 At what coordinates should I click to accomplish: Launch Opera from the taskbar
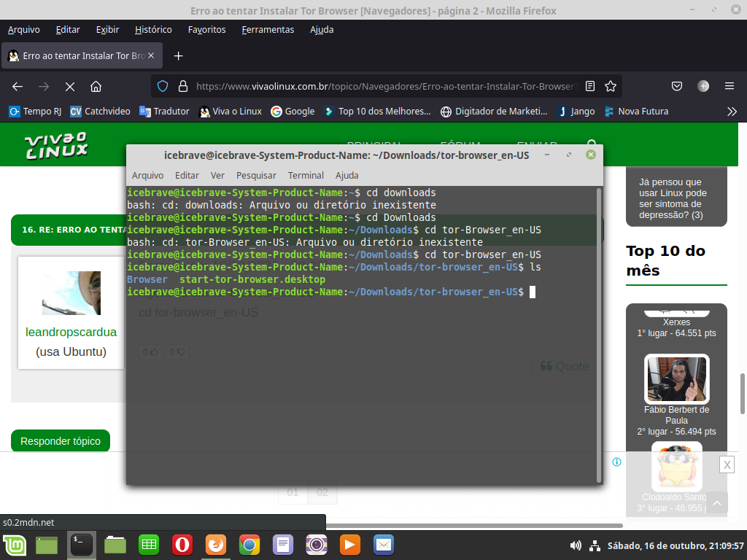pos(182,545)
